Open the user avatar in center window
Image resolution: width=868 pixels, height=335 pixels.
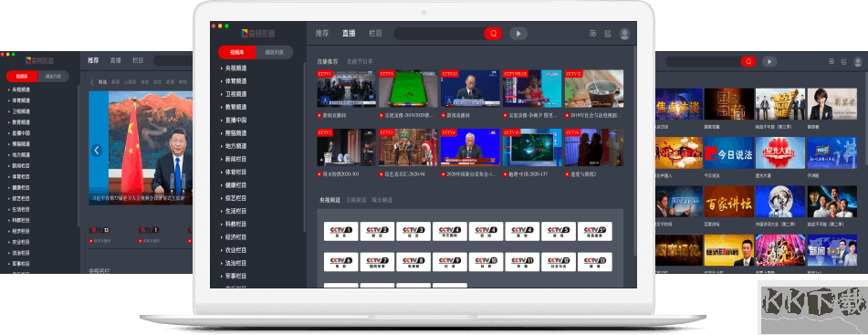tap(624, 34)
